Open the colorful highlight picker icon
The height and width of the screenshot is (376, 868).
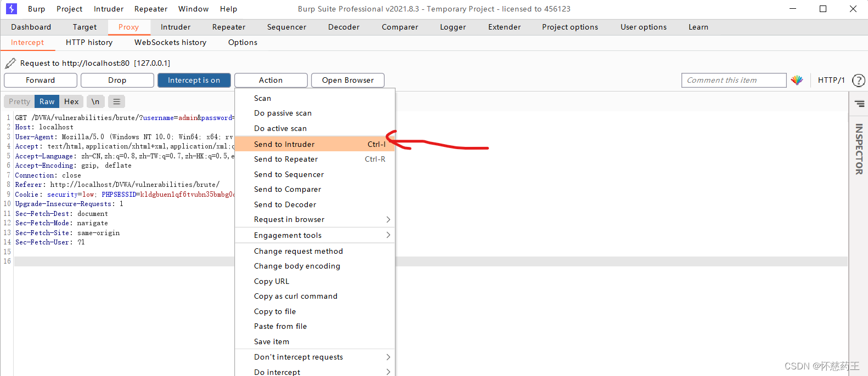pyautogui.click(x=797, y=80)
